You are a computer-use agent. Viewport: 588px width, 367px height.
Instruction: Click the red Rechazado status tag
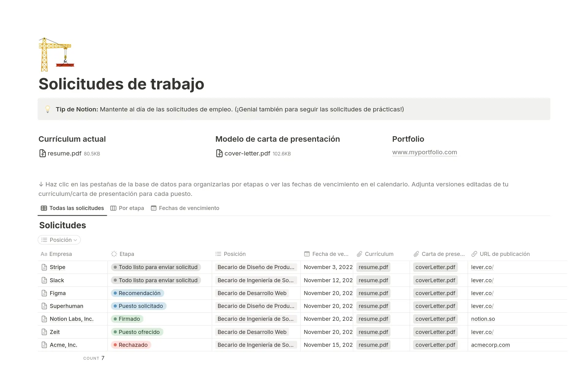pos(131,345)
